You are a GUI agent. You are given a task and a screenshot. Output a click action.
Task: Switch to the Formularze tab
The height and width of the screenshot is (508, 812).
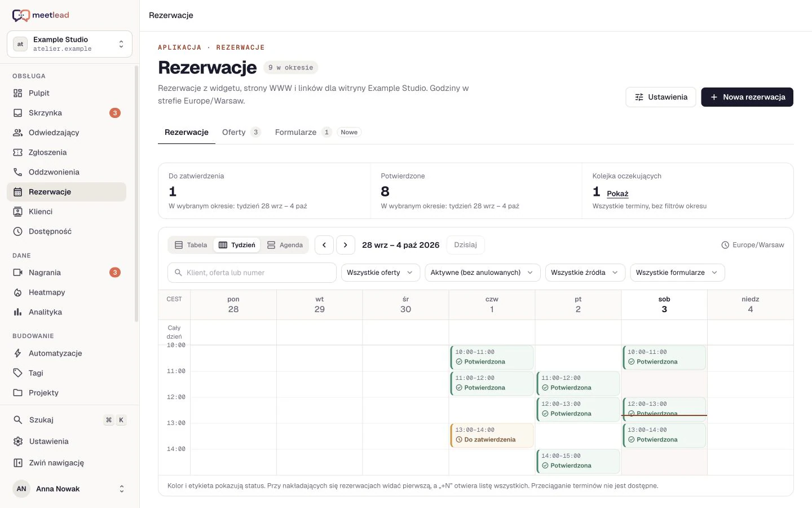318,132
